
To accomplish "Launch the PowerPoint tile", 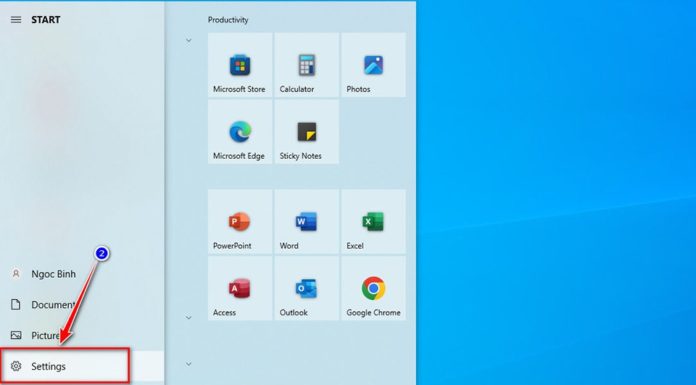I will click(x=240, y=222).
